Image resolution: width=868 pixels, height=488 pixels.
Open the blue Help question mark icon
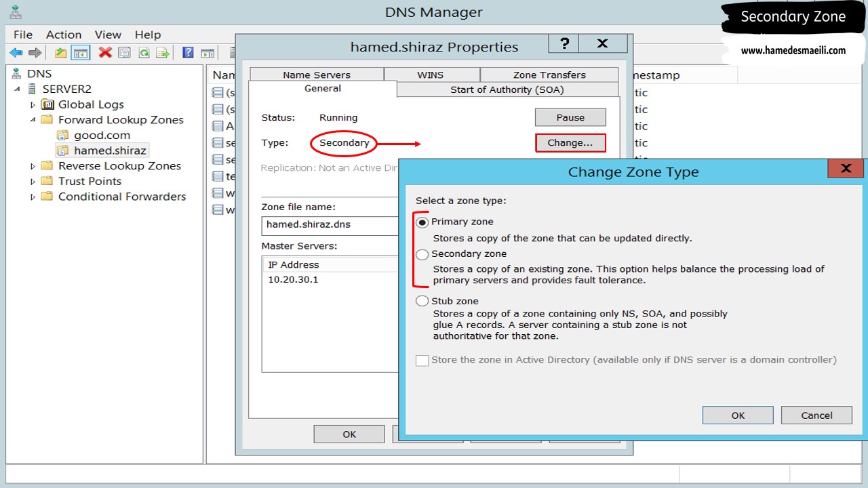click(x=189, y=52)
